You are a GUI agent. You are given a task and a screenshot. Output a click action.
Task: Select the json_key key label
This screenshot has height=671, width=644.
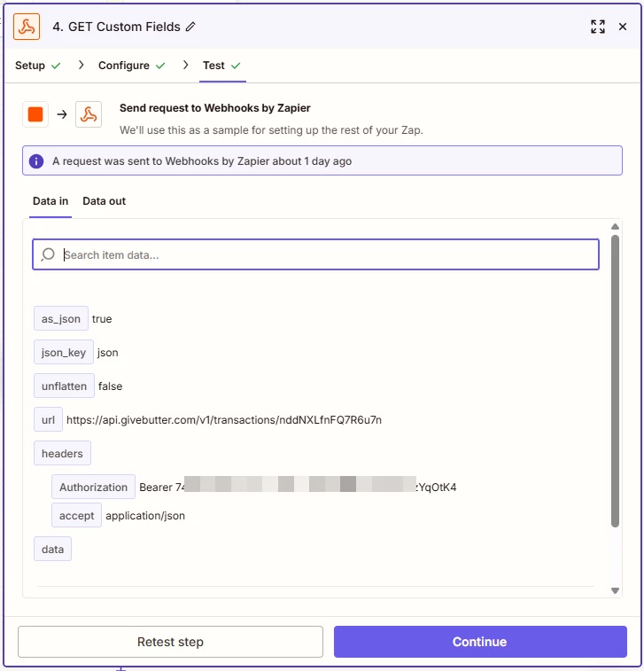tap(63, 352)
